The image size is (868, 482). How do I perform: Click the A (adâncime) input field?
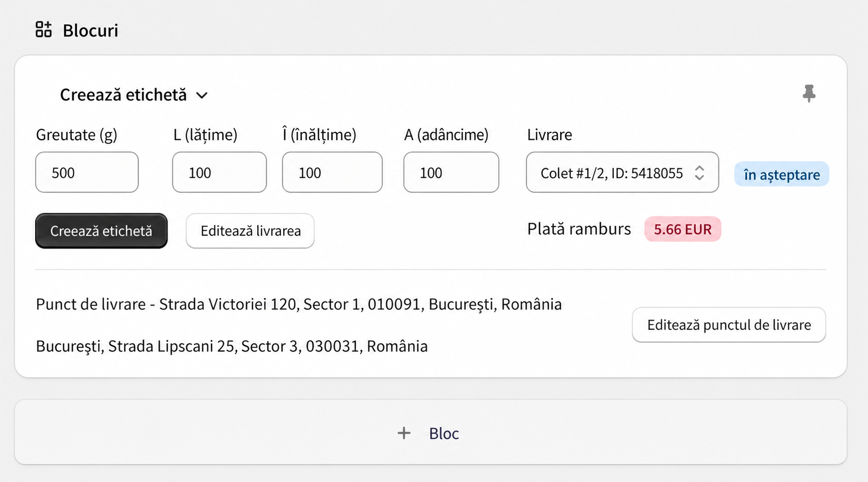(451, 172)
